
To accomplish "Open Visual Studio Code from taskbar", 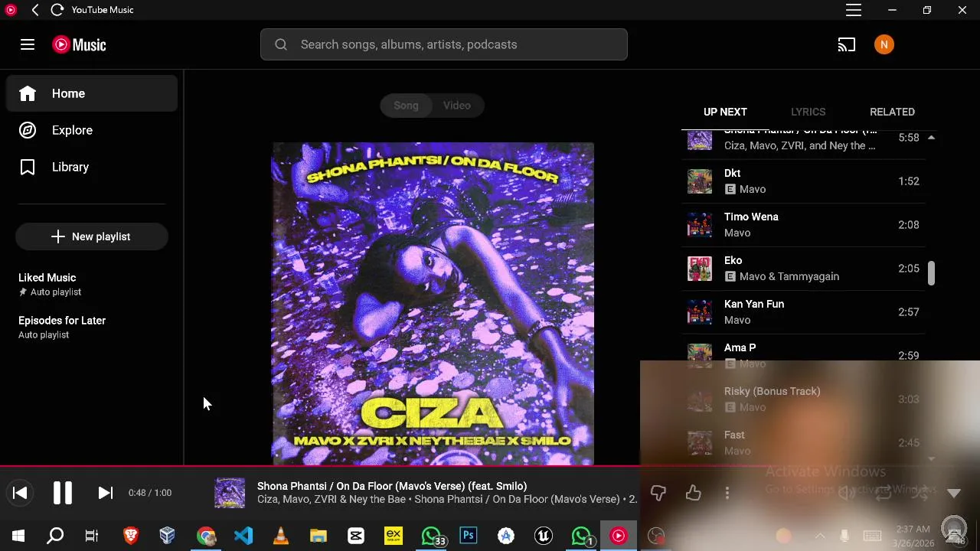I will click(x=243, y=536).
